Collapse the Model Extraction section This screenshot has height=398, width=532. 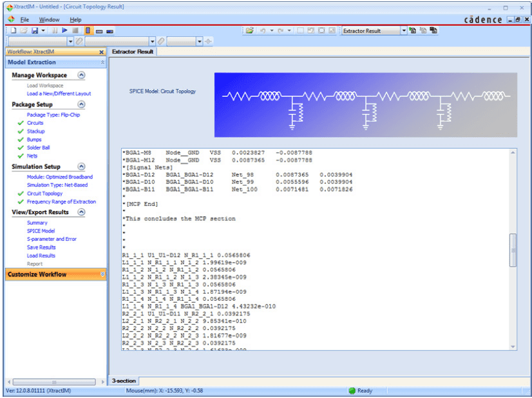tap(102, 62)
